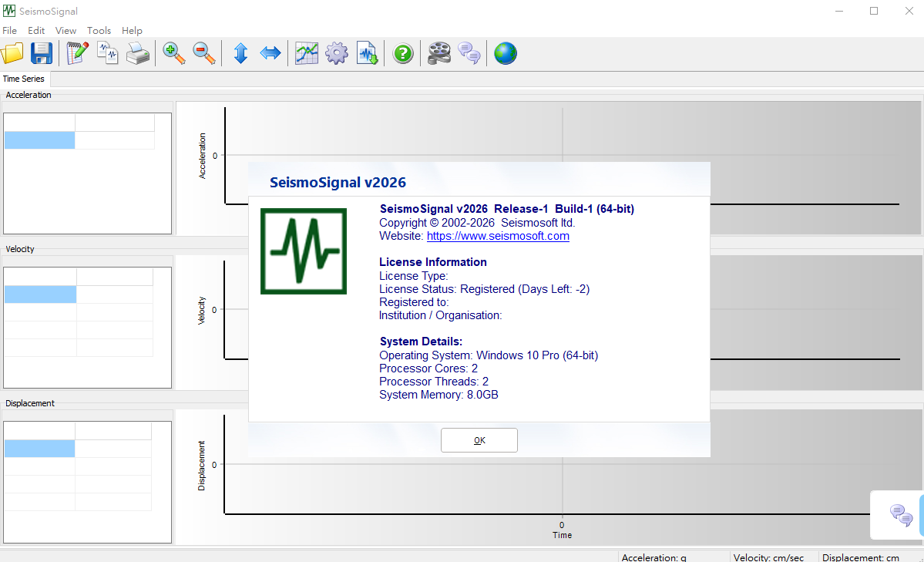924x562 pixels.
Task: Click the OK button in About dialog
Action: [x=479, y=440]
